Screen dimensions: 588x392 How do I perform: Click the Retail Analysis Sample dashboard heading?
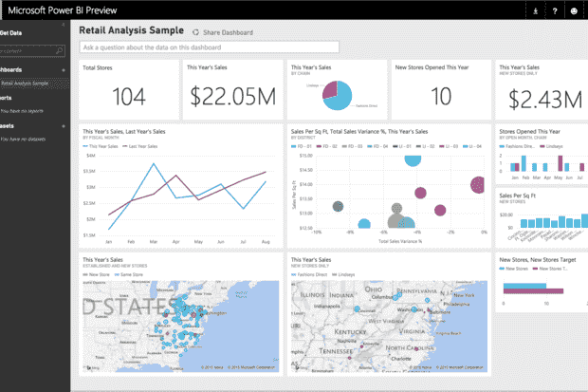131,30
